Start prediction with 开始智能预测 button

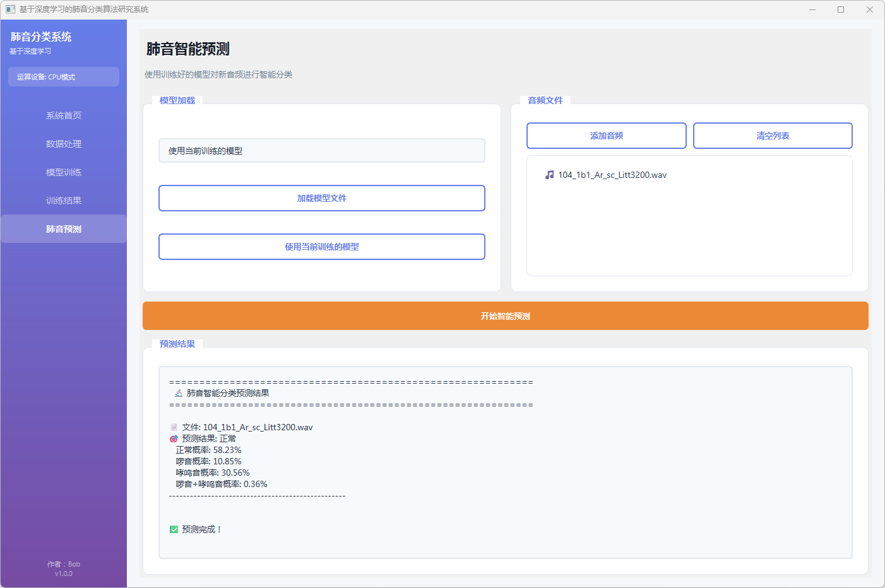pyautogui.click(x=506, y=316)
